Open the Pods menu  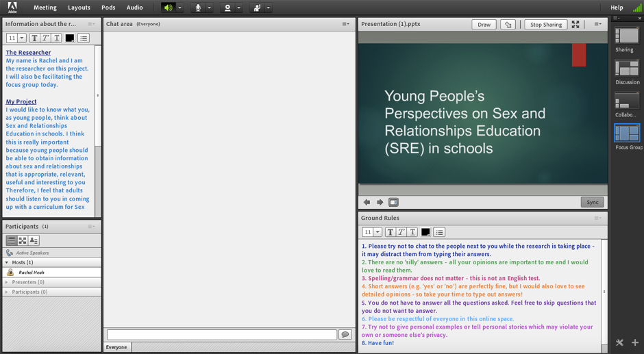pos(108,8)
